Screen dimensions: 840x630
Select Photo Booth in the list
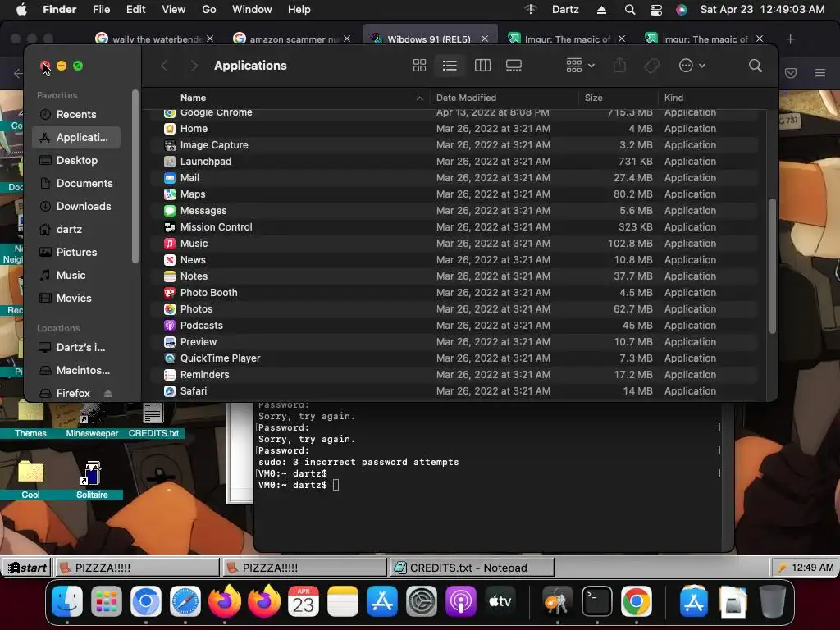tap(454, 293)
